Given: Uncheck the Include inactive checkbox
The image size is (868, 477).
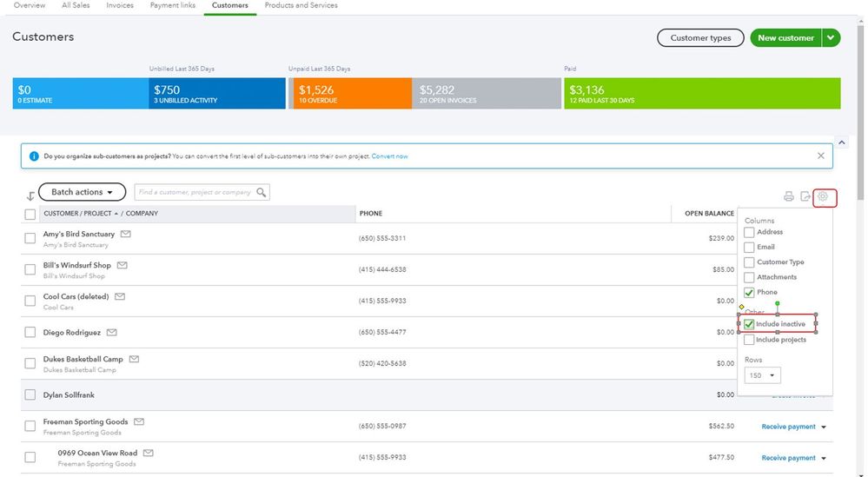Looking at the screenshot, I should click(x=749, y=324).
